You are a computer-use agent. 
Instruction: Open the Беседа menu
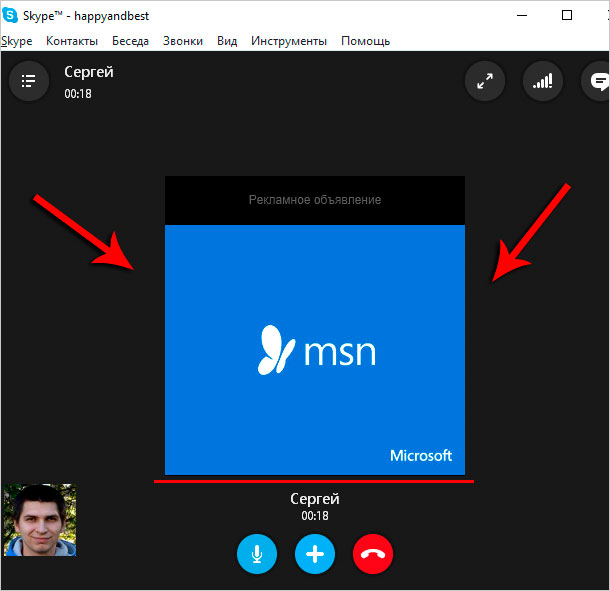tap(130, 41)
